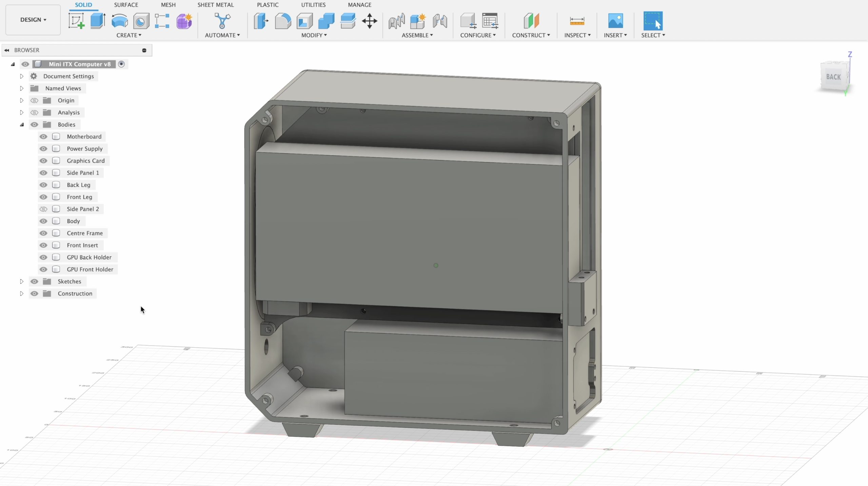
Task: Open the SURFACE tab
Action: pos(126,5)
